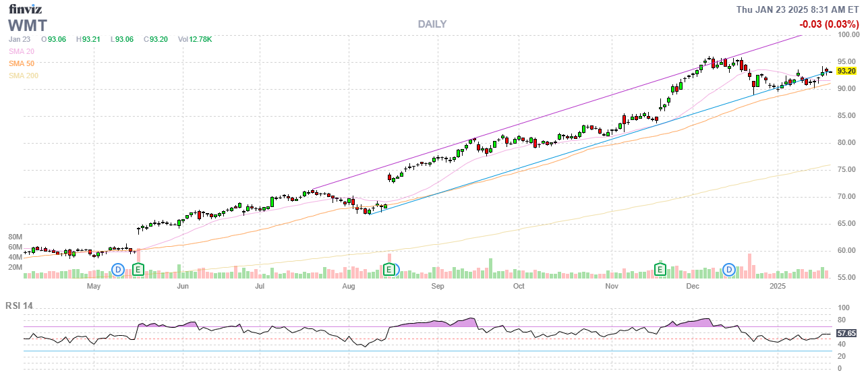Click the Vol 12.78K reading

click(x=195, y=39)
